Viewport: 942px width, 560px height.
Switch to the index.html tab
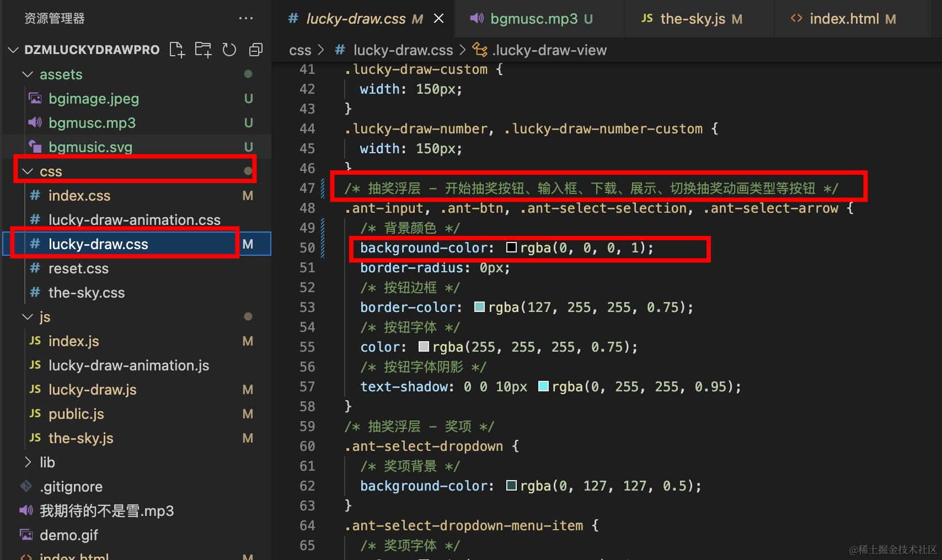852,19
